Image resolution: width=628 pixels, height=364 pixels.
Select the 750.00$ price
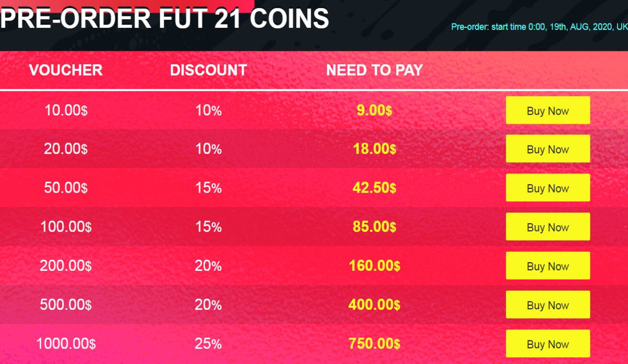coord(374,344)
